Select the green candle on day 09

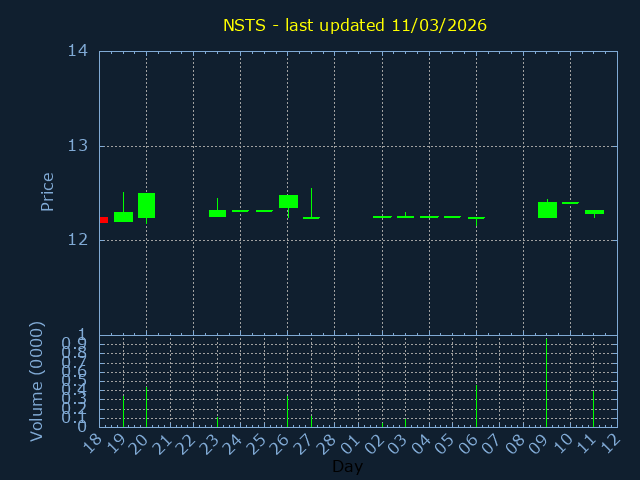tap(547, 210)
